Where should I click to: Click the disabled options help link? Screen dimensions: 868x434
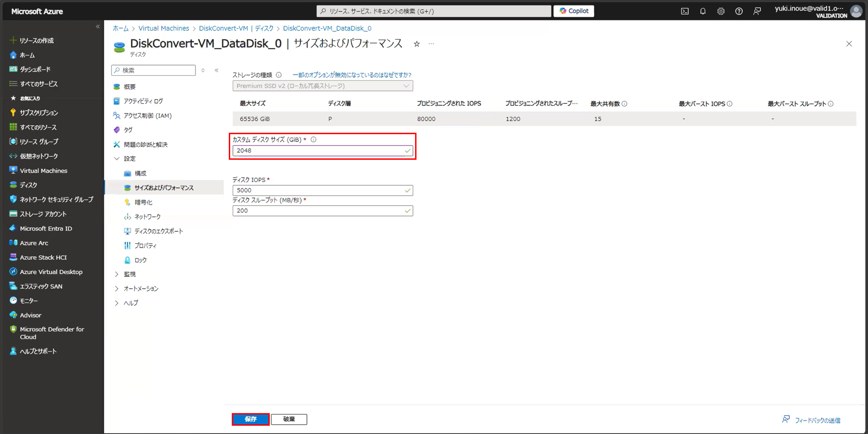pos(352,75)
